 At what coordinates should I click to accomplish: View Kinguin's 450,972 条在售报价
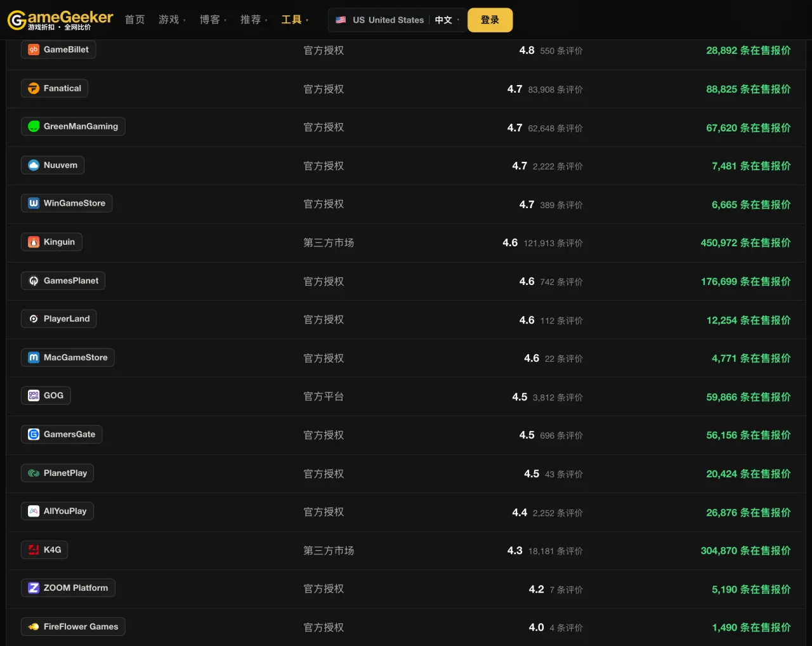pyautogui.click(x=745, y=242)
